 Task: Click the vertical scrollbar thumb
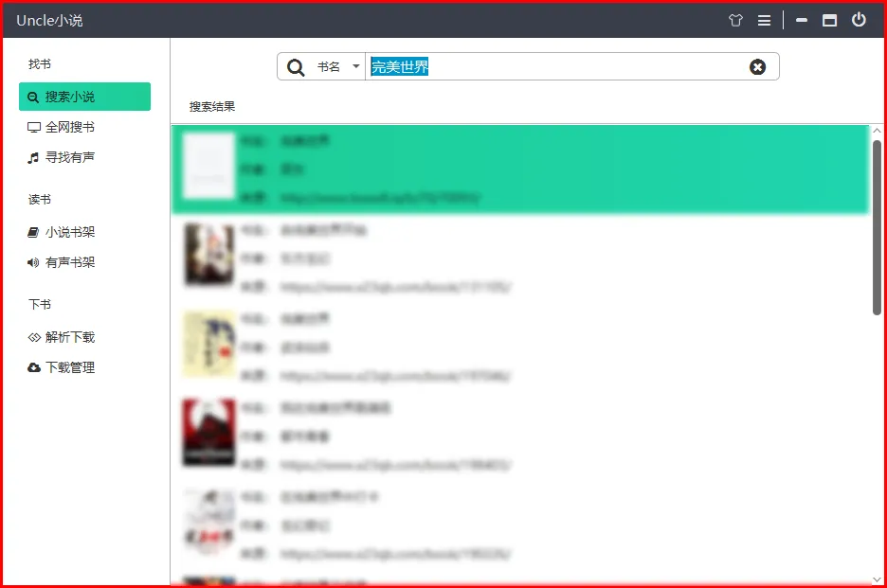tap(877, 227)
